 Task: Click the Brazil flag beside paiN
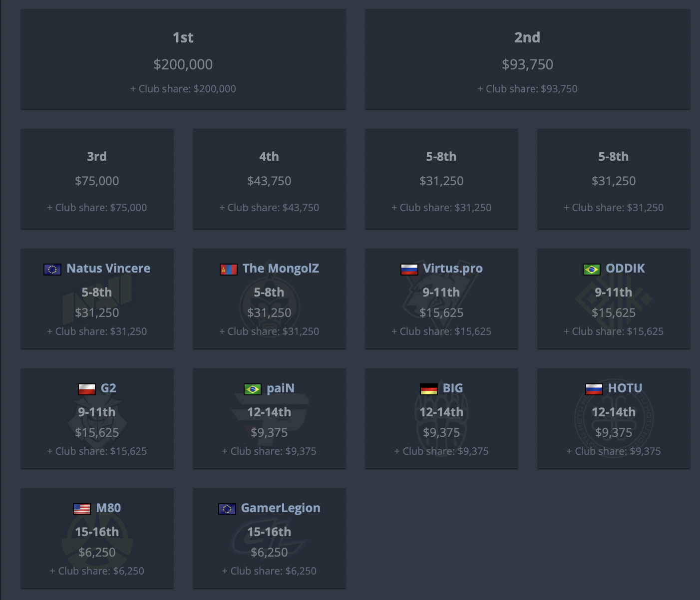[253, 389]
